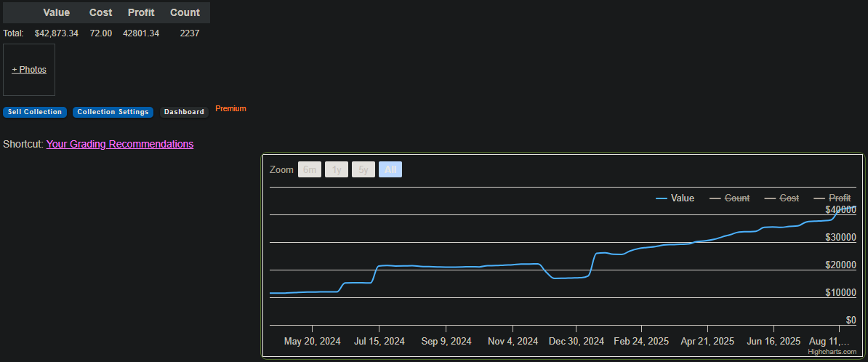Click the Zoom label in chart

coord(281,169)
